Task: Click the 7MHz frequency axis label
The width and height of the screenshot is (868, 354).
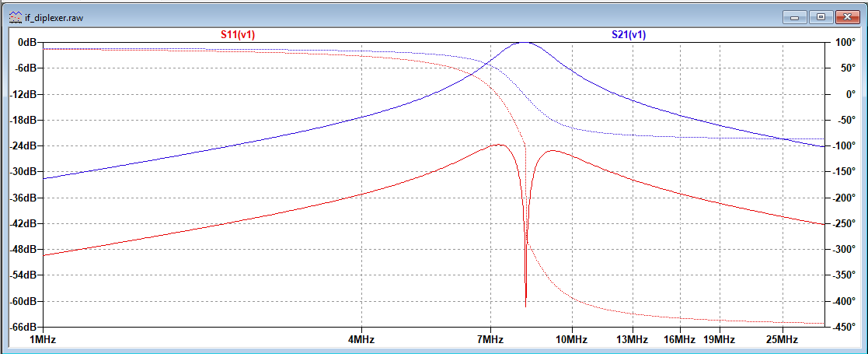Action: 490,338
